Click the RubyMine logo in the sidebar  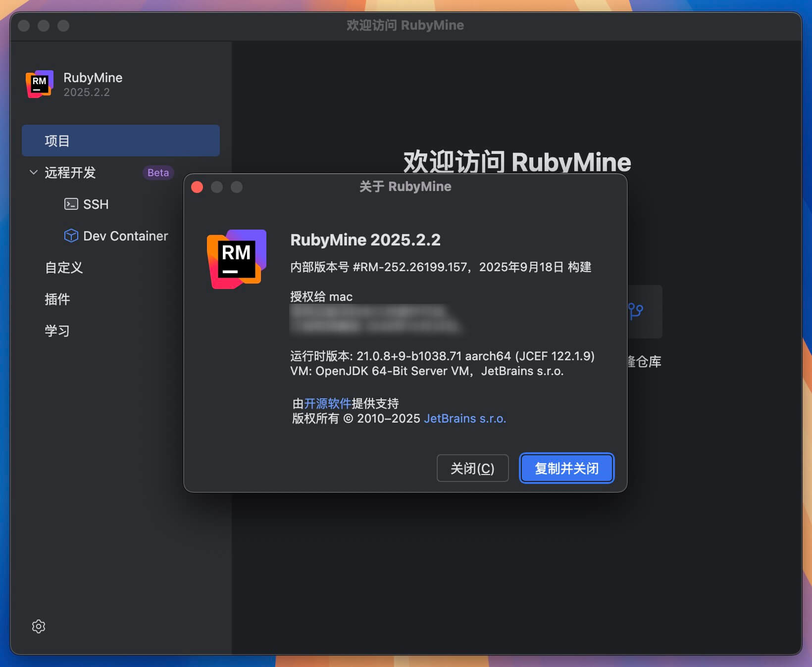40,84
